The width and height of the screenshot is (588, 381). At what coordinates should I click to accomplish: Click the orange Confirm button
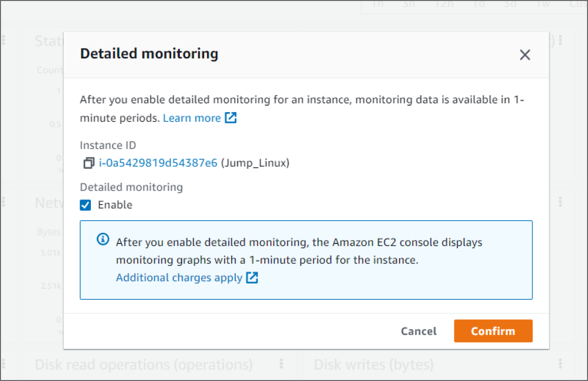coord(493,331)
